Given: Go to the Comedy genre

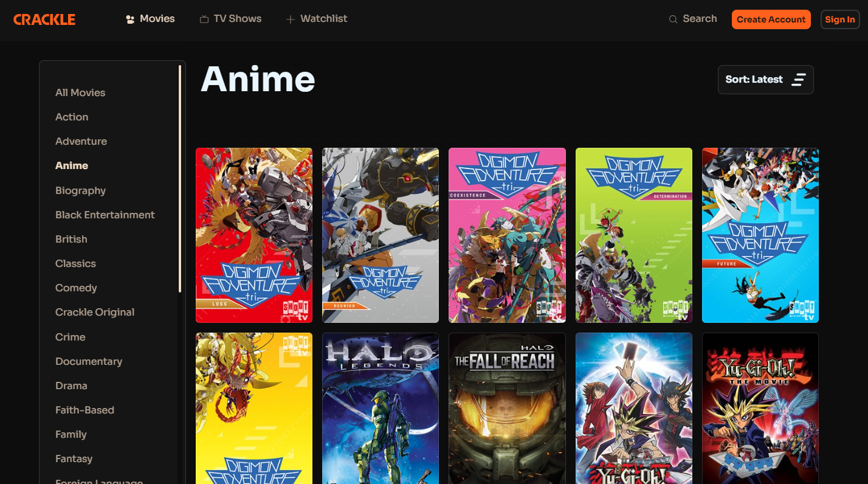Looking at the screenshot, I should [x=76, y=288].
